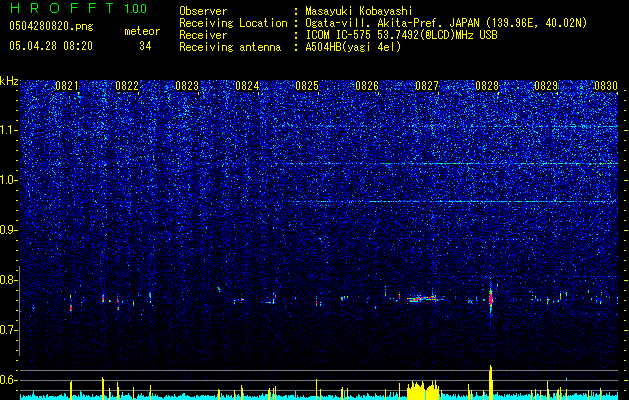
Task: Click the 0822 time marker
Action: (x=127, y=86)
